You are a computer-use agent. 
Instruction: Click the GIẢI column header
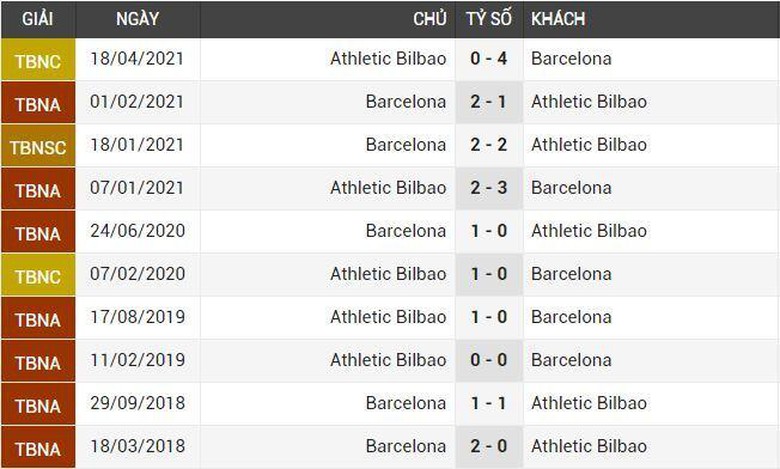pyautogui.click(x=38, y=19)
